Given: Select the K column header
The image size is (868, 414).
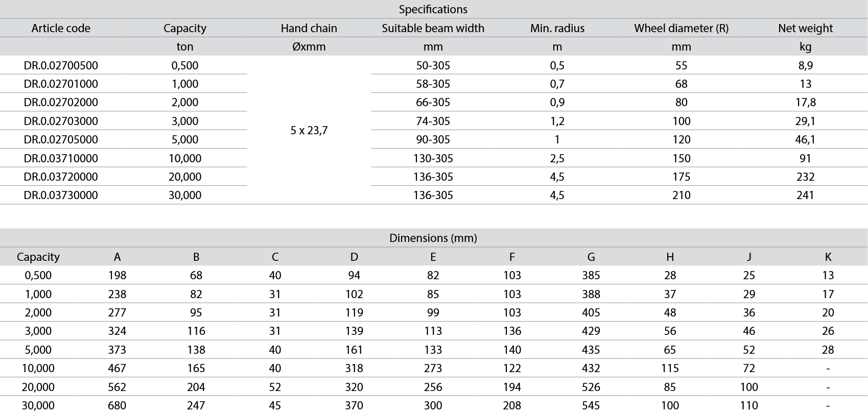Looking at the screenshot, I should click(x=828, y=257).
